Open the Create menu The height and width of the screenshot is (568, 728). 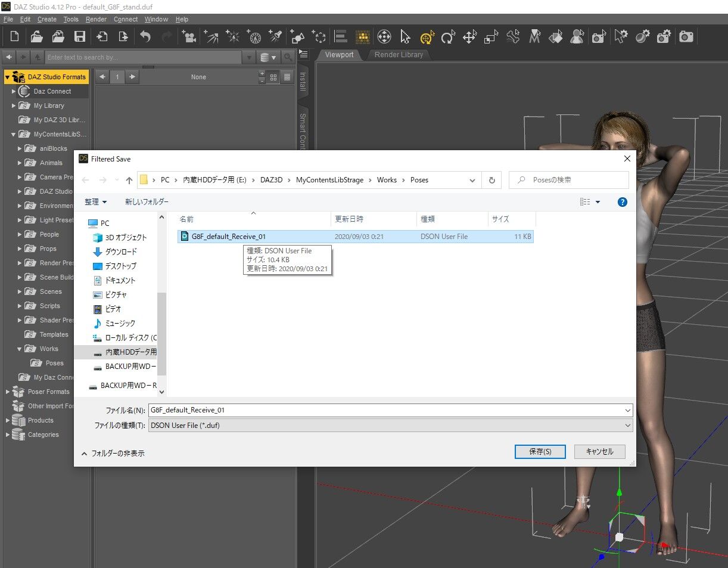point(47,19)
